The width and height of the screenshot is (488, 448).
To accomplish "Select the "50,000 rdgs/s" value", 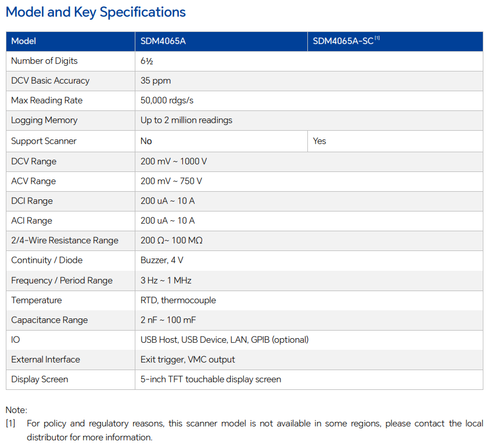I will [x=167, y=101].
